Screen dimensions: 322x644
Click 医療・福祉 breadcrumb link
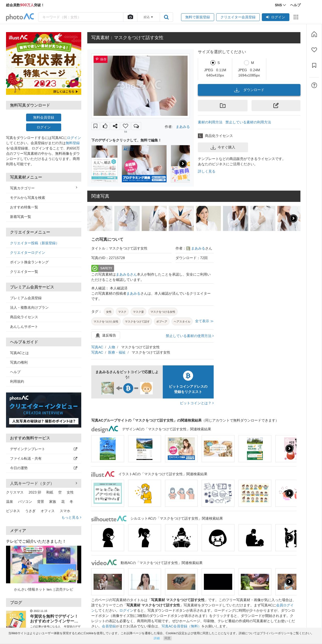pyautogui.click(x=117, y=352)
